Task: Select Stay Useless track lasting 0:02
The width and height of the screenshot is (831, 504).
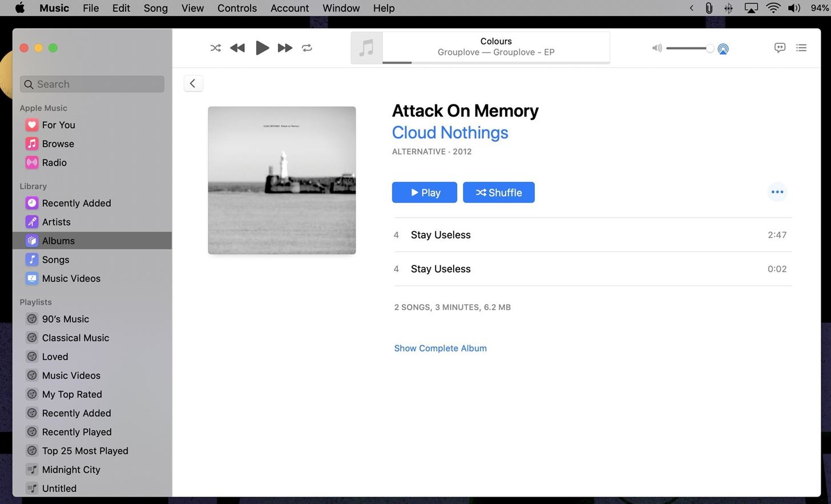Action: pyautogui.click(x=592, y=269)
